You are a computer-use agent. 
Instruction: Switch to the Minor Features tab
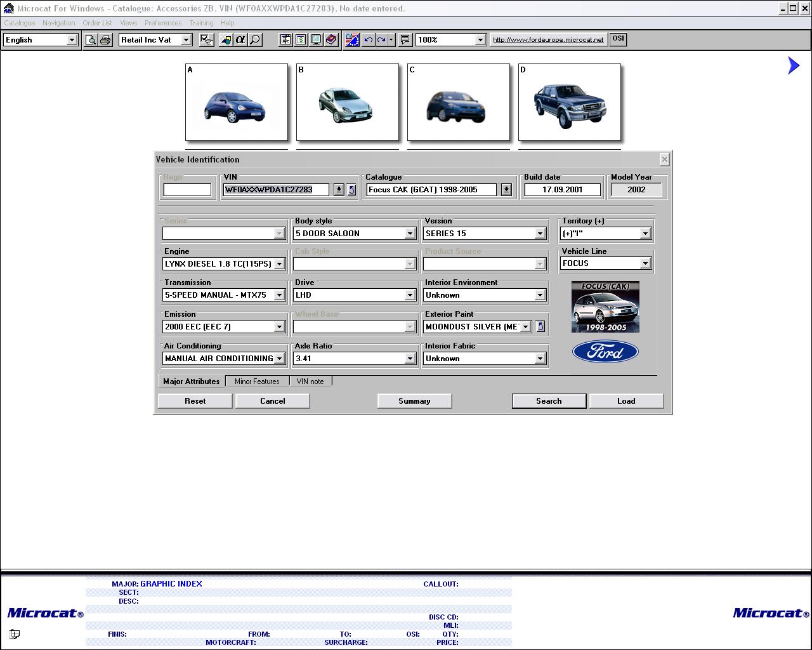[257, 381]
